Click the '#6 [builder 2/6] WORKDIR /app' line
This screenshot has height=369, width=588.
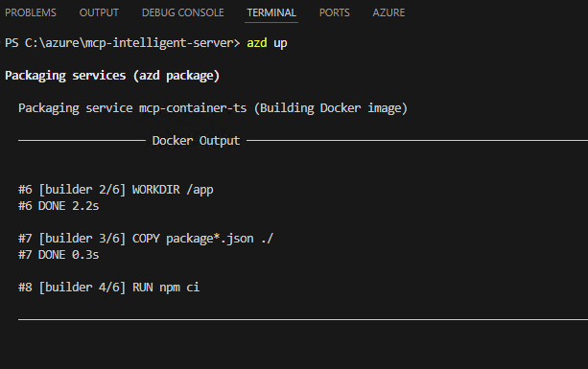click(116, 190)
